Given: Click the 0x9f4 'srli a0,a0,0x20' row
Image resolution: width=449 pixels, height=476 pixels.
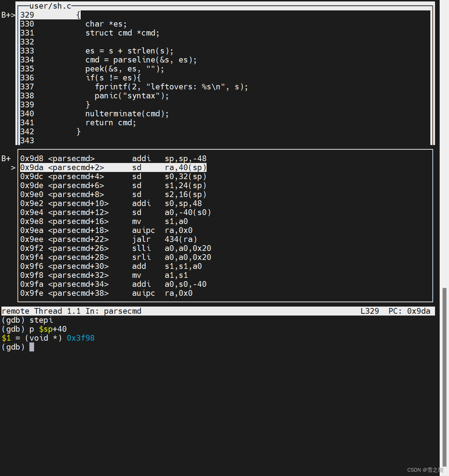Looking at the screenshot, I should point(116,257).
